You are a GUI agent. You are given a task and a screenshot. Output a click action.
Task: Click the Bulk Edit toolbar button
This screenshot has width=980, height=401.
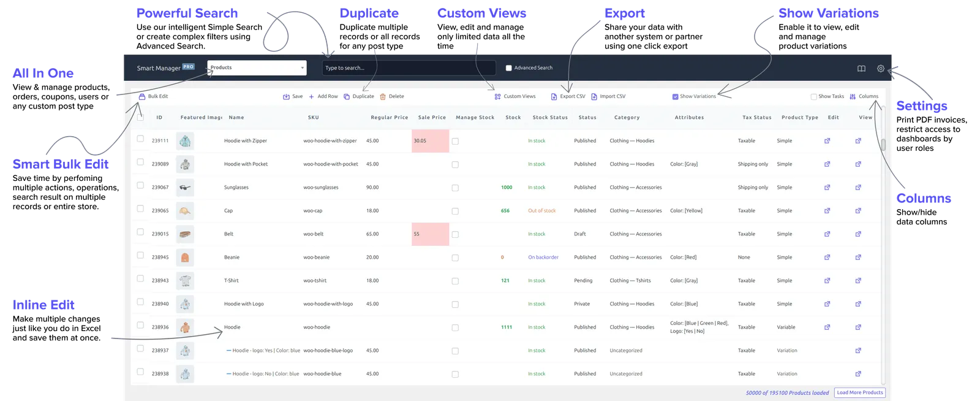153,96
